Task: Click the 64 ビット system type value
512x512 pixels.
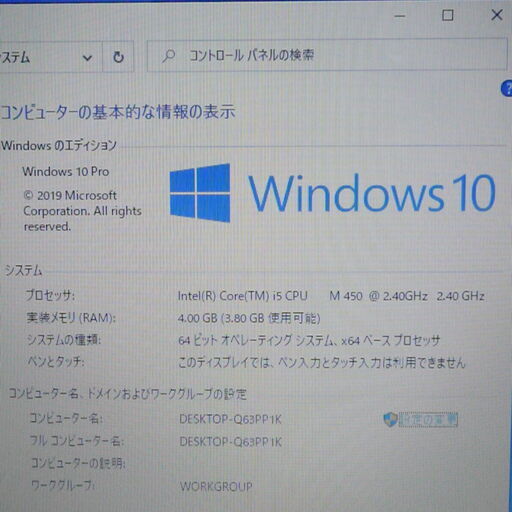Action: pos(309,340)
